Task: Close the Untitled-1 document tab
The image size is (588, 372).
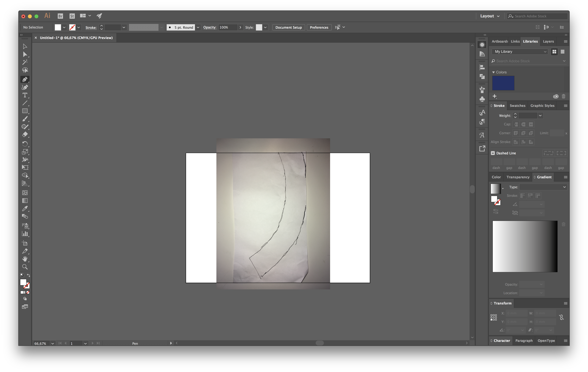Action: (x=36, y=38)
